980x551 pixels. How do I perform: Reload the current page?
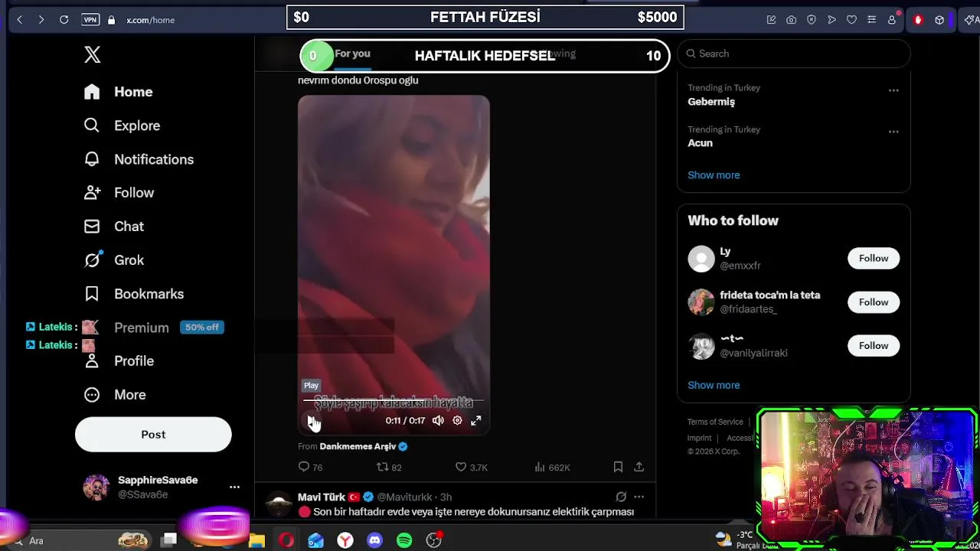tap(64, 20)
